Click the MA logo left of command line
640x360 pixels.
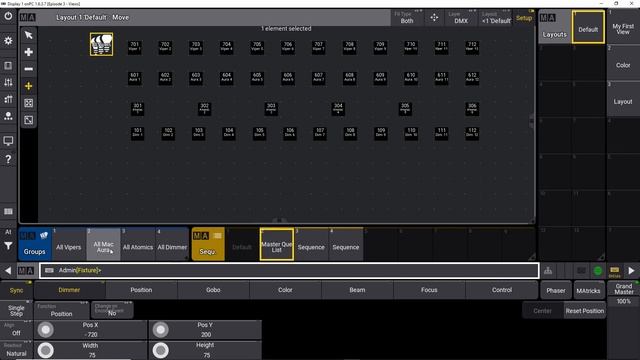(26, 271)
